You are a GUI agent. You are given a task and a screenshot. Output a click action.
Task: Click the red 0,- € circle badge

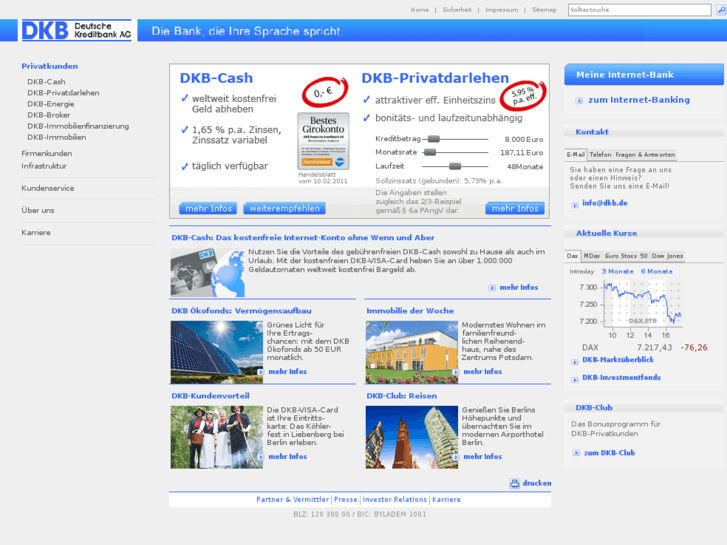point(325,92)
